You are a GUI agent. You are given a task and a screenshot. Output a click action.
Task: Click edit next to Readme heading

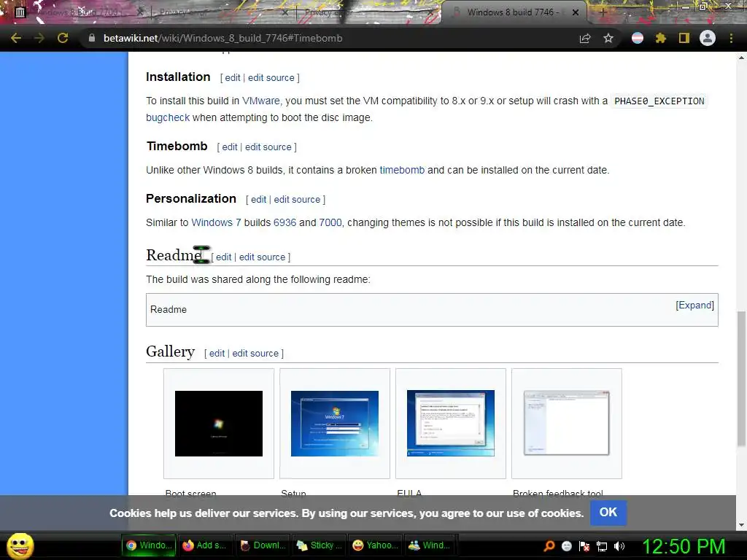[223, 257]
